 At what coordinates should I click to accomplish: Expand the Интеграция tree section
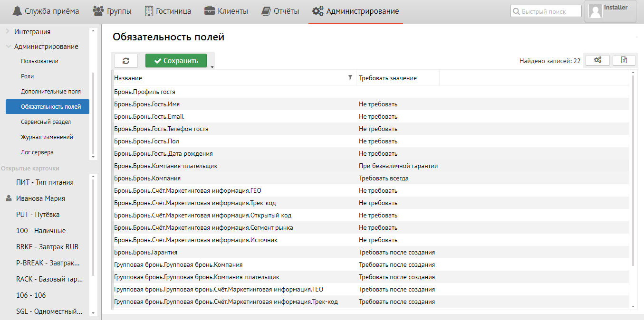[x=8, y=32]
